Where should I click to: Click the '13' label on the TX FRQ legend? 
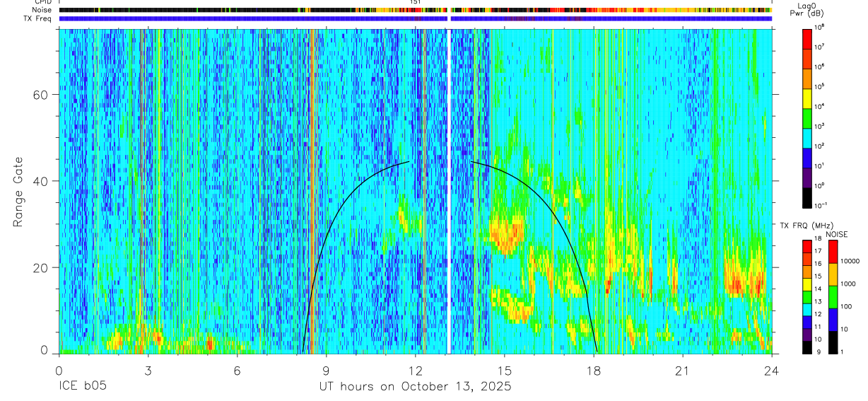[x=817, y=301]
